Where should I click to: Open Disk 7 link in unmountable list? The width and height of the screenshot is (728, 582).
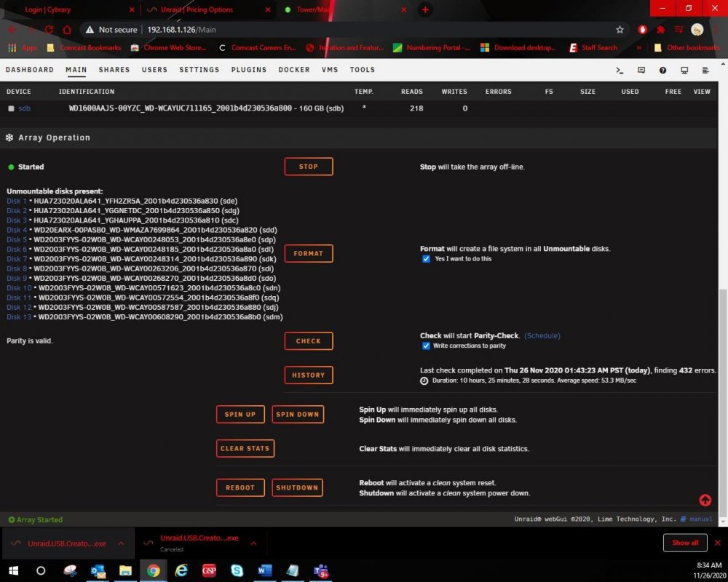(x=17, y=259)
